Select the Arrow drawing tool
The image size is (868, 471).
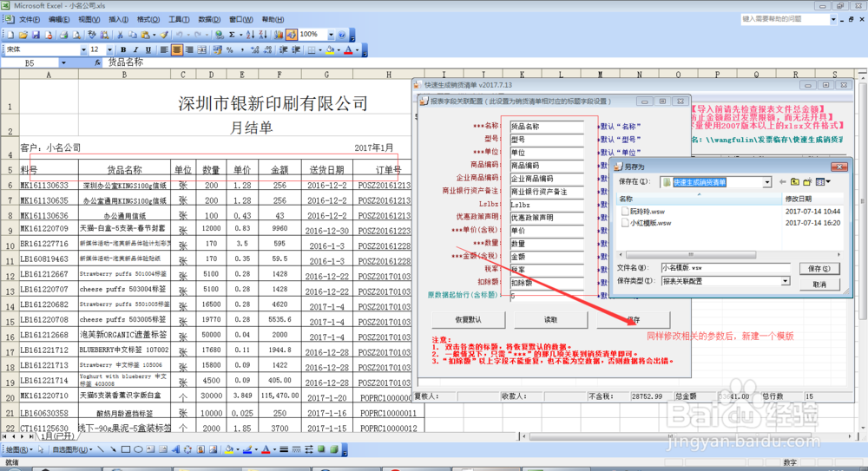click(x=113, y=449)
